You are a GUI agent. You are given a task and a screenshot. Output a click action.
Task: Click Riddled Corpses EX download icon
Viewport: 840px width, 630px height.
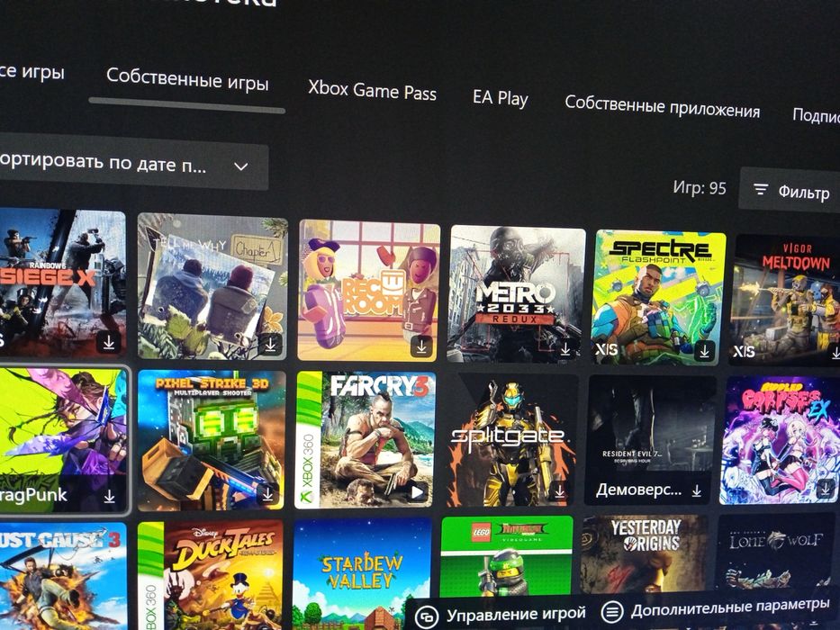826,489
